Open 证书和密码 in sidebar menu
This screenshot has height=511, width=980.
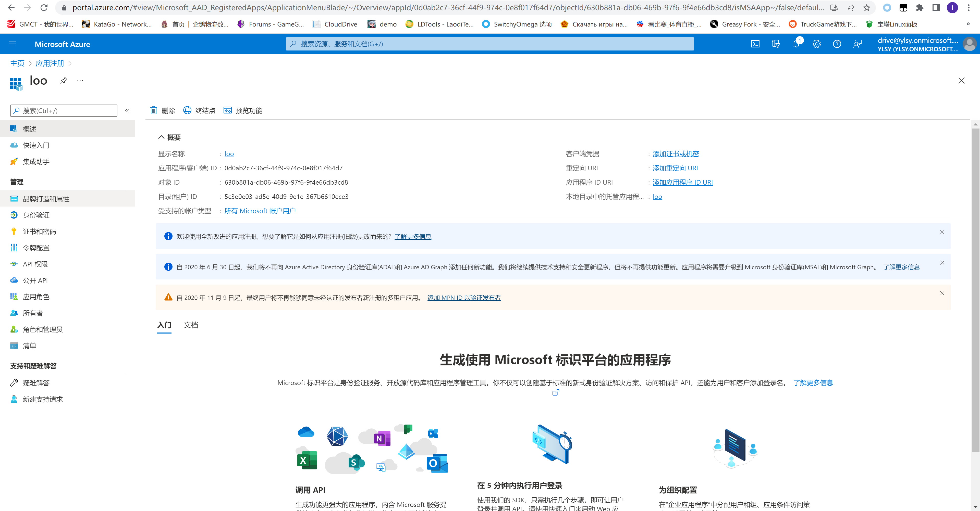pos(39,232)
